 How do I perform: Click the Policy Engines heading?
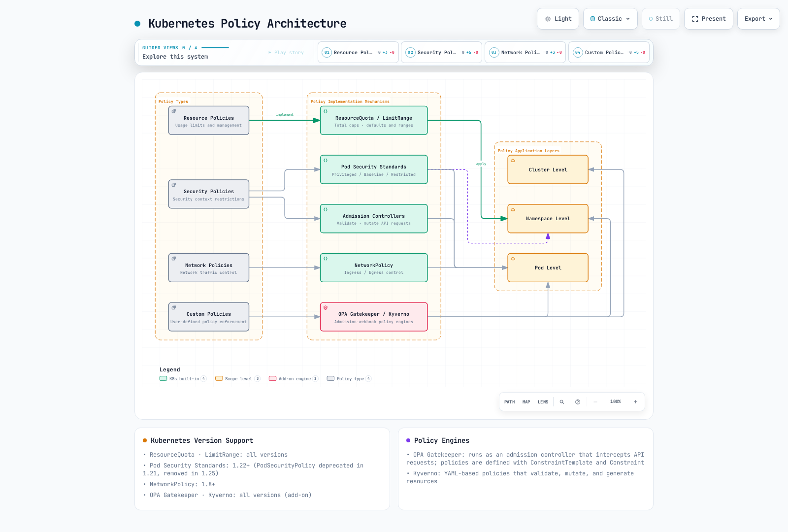point(442,440)
